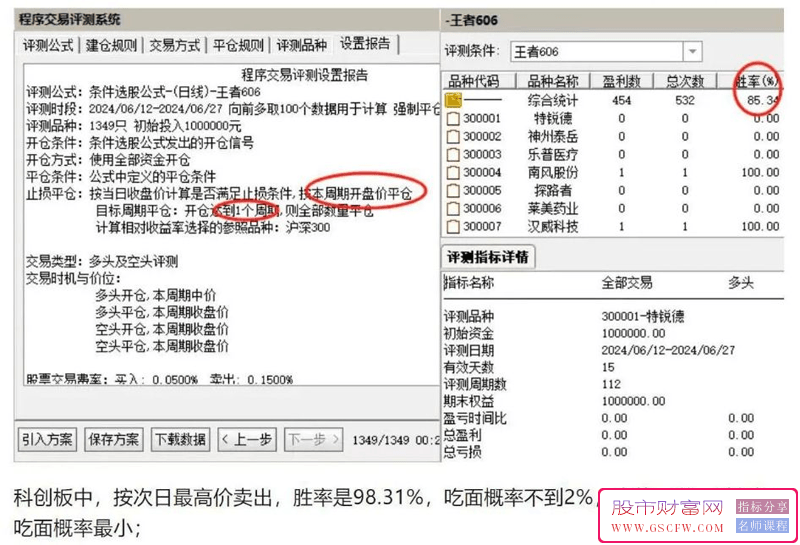800x545 pixels.
Task: Click the document icon for 300006
Action: 453,209
